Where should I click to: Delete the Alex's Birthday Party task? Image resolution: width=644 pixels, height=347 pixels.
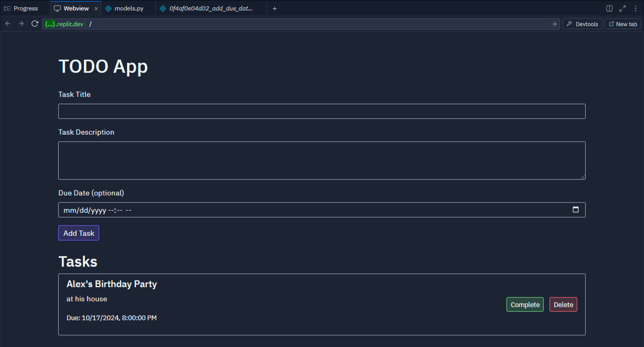(x=563, y=305)
